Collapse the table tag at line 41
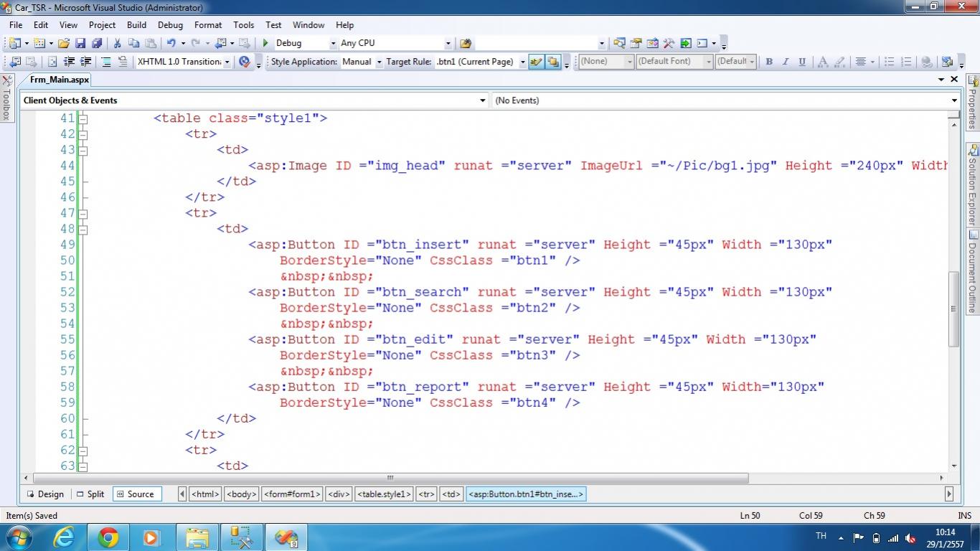Image resolution: width=980 pixels, height=551 pixels. tap(83, 118)
